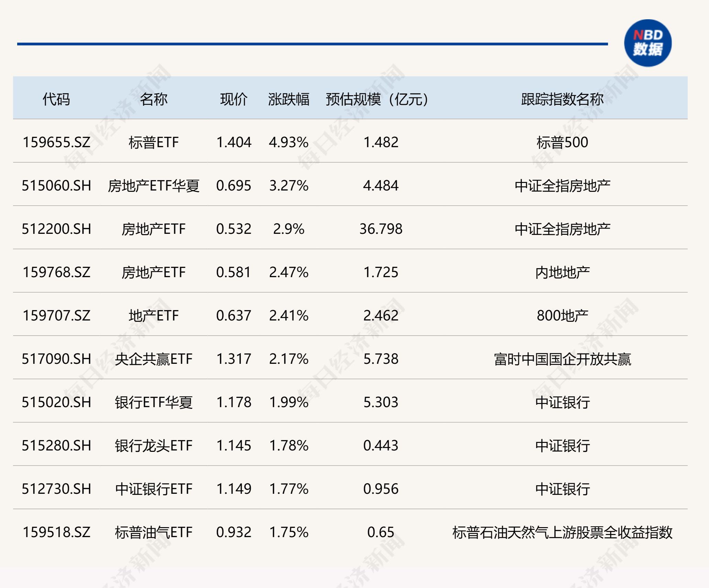Click scale value 4.484
Viewport: 709px width, 588px height.
pos(381,186)
